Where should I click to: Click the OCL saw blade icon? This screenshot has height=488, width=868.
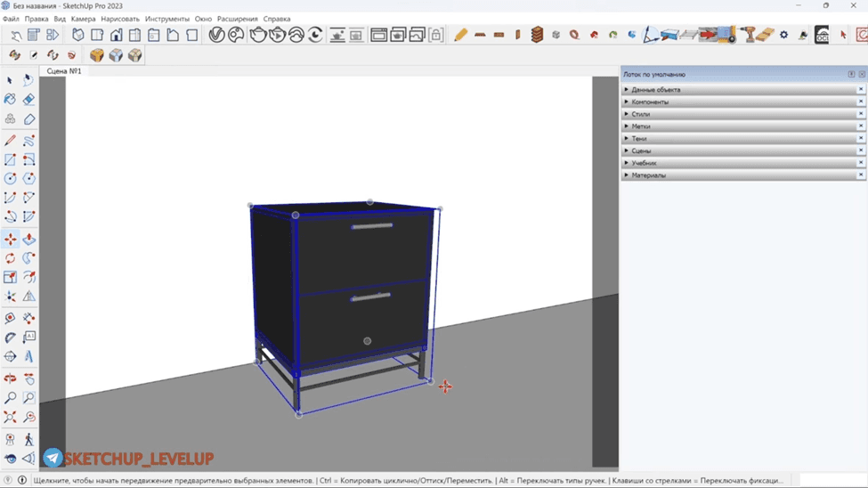tap(822, 35)
